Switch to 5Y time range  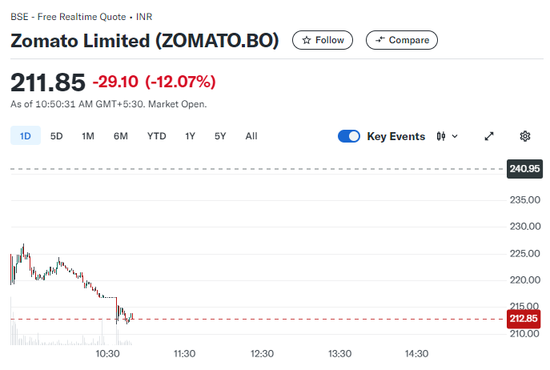(x=220, y=136)
